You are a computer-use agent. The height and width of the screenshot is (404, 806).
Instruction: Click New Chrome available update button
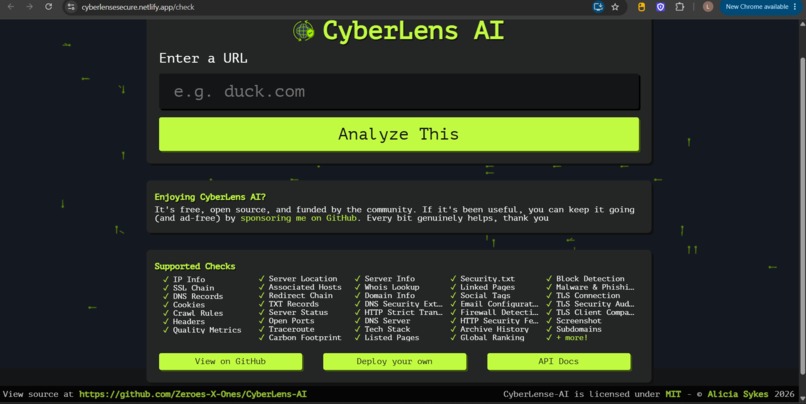pyautogui.click(x=760, y=7)
